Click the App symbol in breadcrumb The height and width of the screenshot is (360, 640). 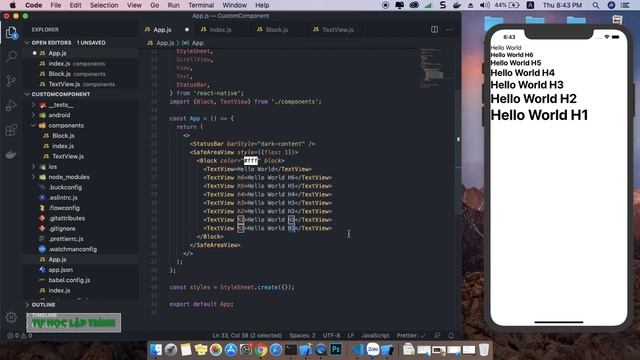pos(197,43)
